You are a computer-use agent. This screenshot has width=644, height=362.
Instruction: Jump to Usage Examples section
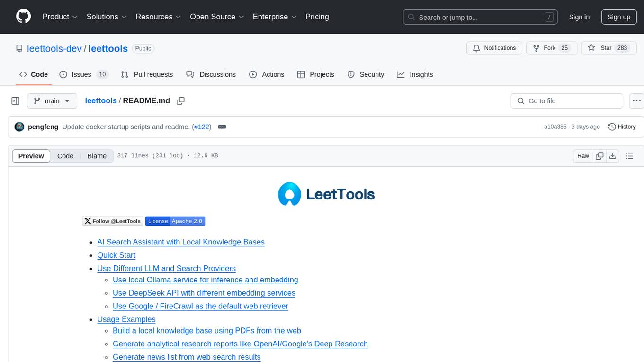pos(126,320)
